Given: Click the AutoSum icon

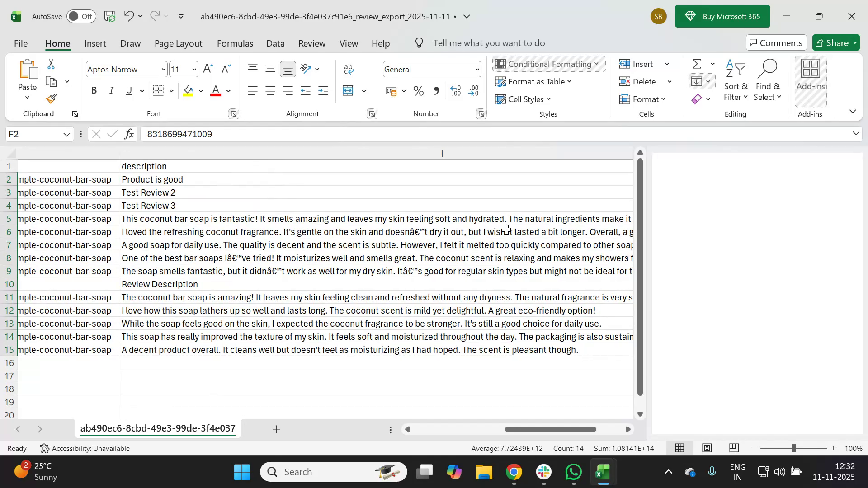Looking at the screenshot, I should click(x=696, y=63).
